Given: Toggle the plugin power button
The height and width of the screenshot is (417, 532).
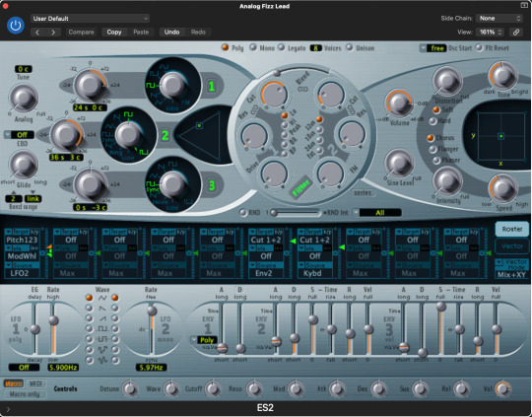Looking at the screenshot, I should point(16,25).
